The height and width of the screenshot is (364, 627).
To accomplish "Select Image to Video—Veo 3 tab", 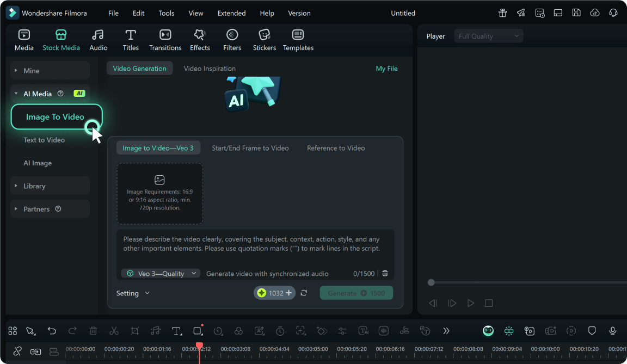I will click(158, 148).
